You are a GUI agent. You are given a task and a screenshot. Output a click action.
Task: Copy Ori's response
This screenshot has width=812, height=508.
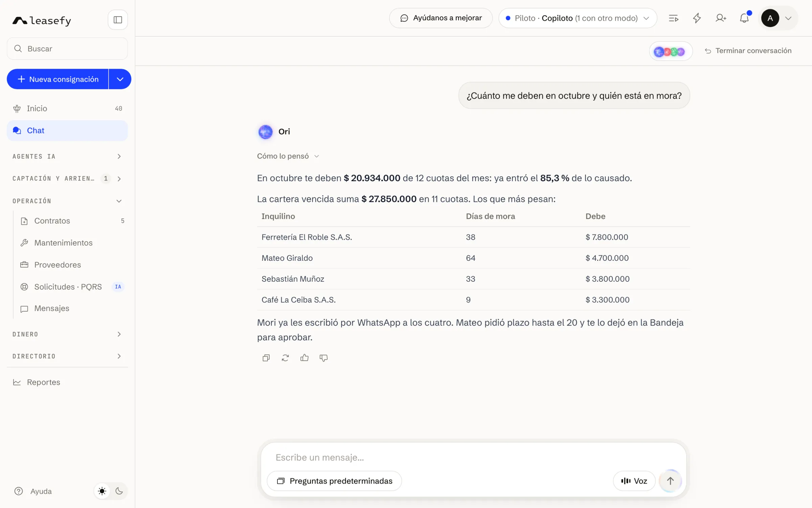click(266, 358)
